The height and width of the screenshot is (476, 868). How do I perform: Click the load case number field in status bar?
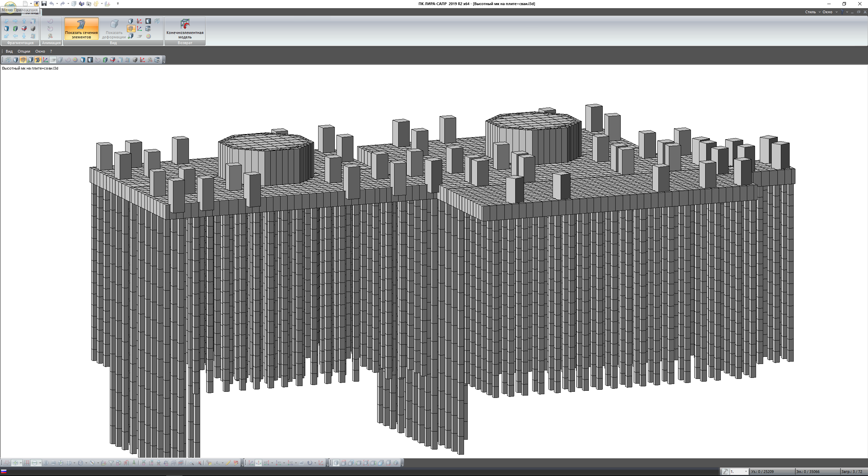point(737,472)
